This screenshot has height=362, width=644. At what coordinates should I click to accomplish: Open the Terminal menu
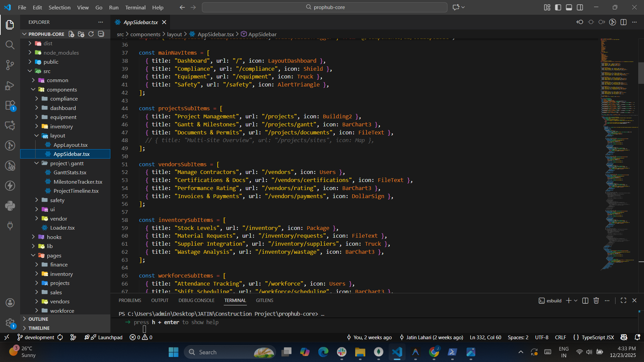coord(135,7)
